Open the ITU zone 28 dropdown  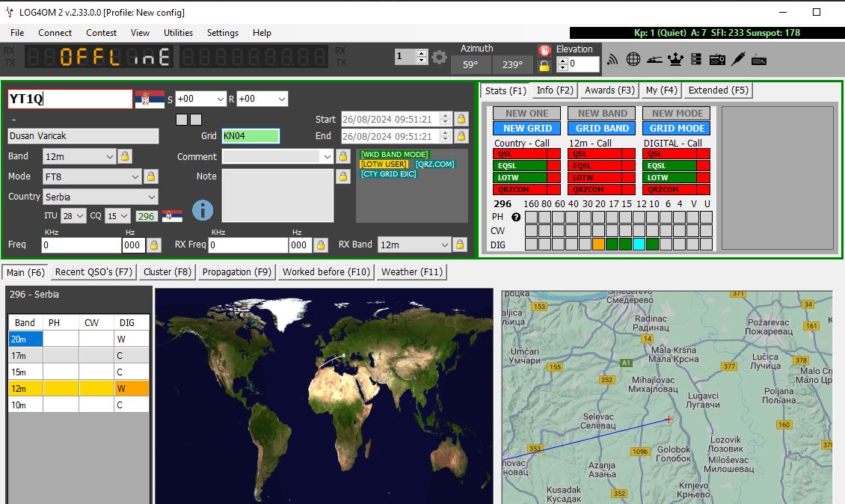tap(80, 216)
